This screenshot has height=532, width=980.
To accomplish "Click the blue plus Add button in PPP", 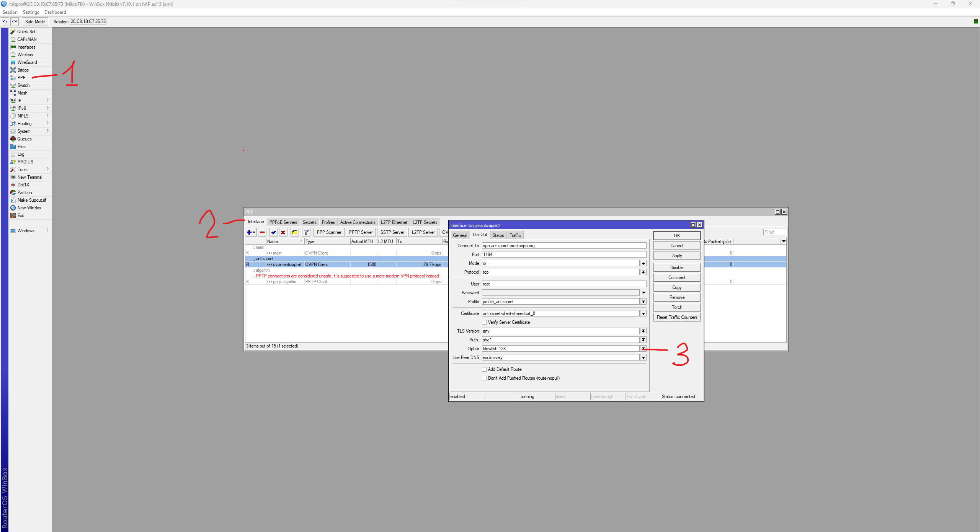I will pyautogui.click(x=251, y=232).
